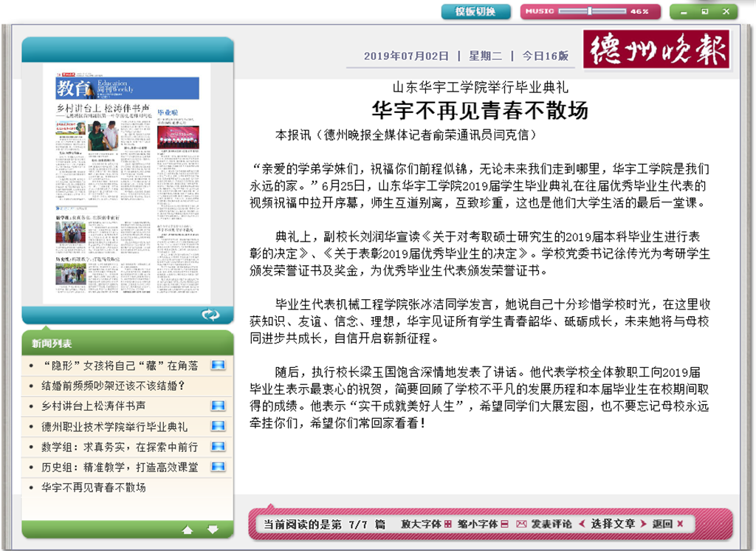Click 模板切换 template switch button

475,12
